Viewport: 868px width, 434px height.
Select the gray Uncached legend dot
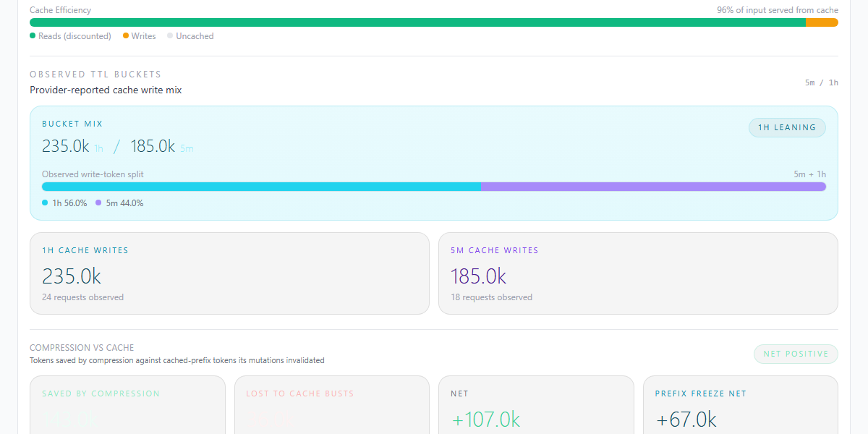170,35
